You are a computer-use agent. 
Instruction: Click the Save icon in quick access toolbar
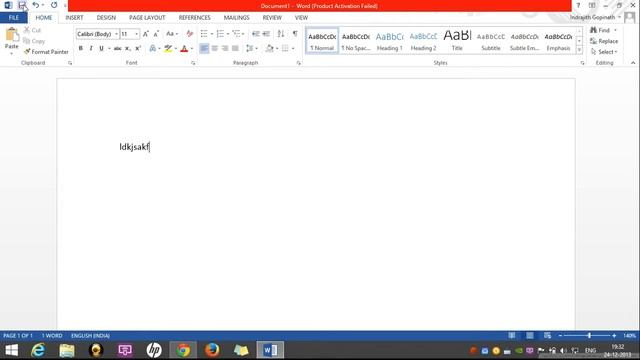[x=22, y=5]
